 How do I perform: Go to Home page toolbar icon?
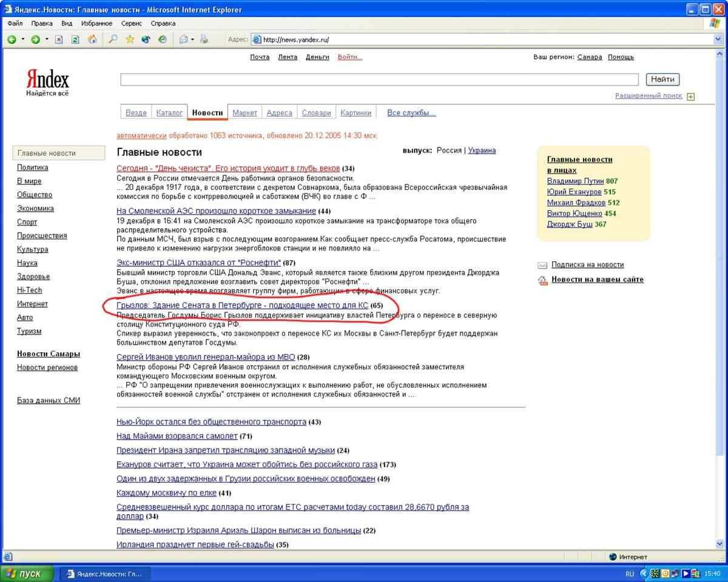coord(92,39)
